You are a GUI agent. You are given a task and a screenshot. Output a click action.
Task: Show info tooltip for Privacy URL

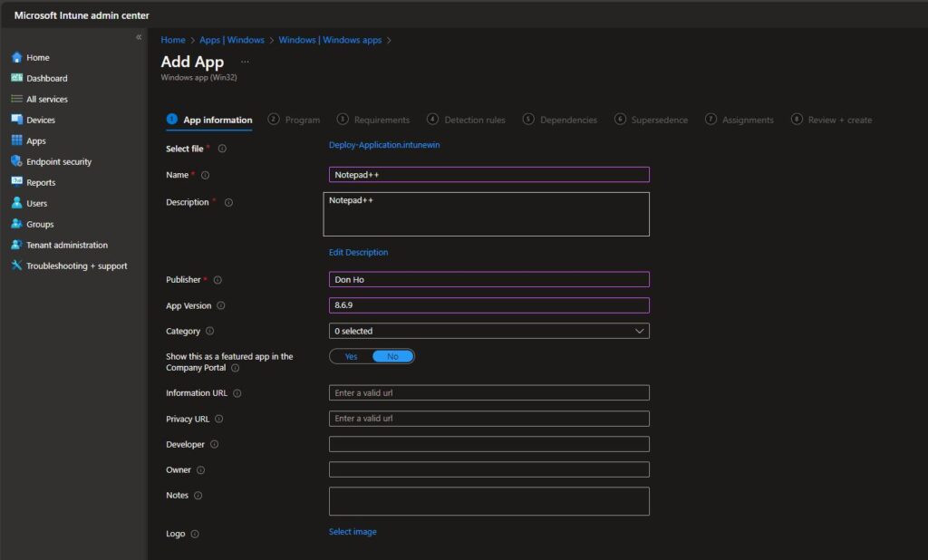pyautogui.click(x=218, y=419)
